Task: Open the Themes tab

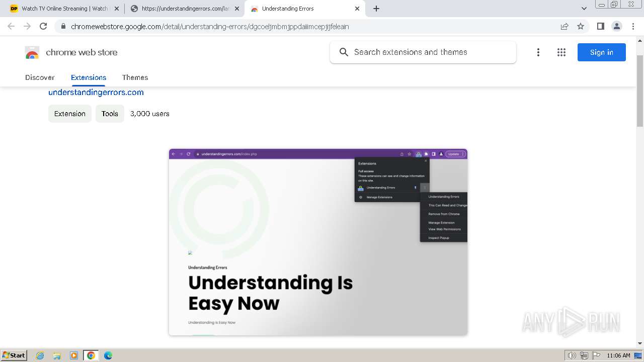Action: pos(135,77)
